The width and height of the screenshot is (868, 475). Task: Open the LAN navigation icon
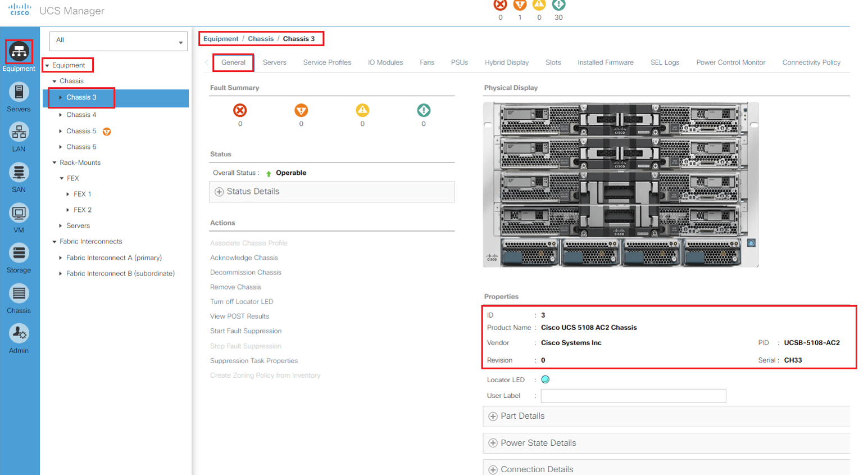click(19, 132)
